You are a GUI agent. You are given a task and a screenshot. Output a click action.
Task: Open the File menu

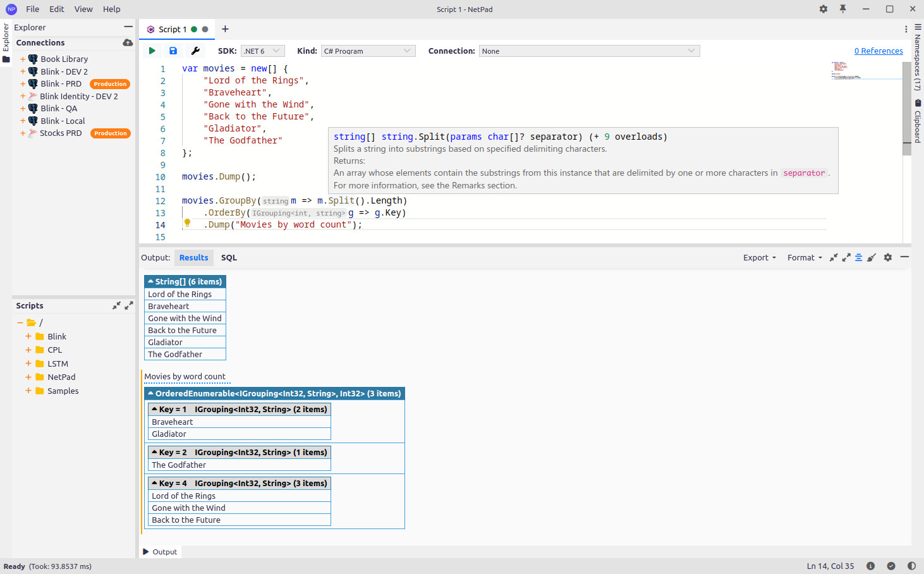point(33,9)
